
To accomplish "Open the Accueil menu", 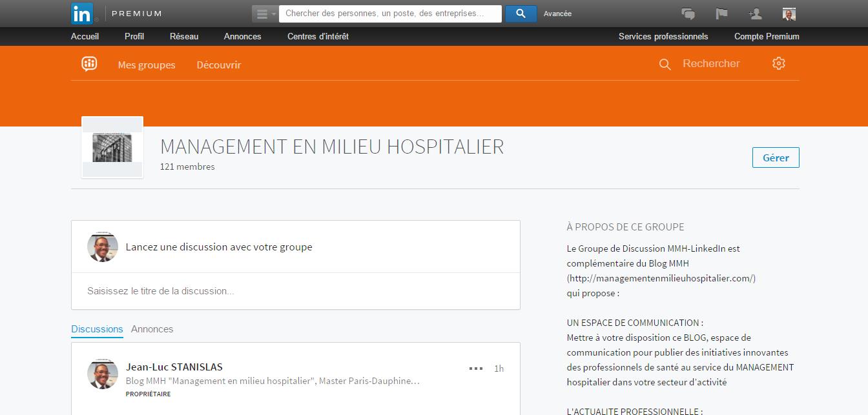I will tap(85, 37).
